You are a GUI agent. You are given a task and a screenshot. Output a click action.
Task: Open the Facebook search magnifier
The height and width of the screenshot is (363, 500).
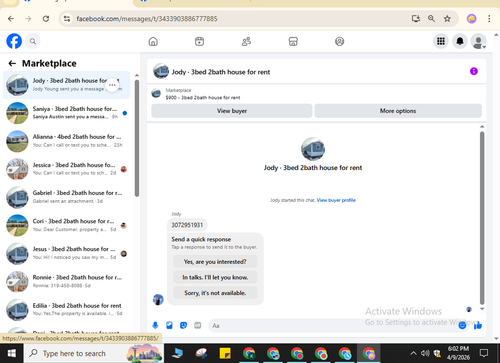pyautogui.click(x=33, y=41)
